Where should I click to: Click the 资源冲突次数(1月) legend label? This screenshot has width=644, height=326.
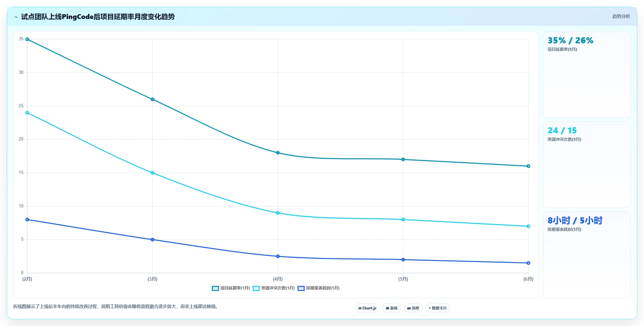tap(278, 288)
